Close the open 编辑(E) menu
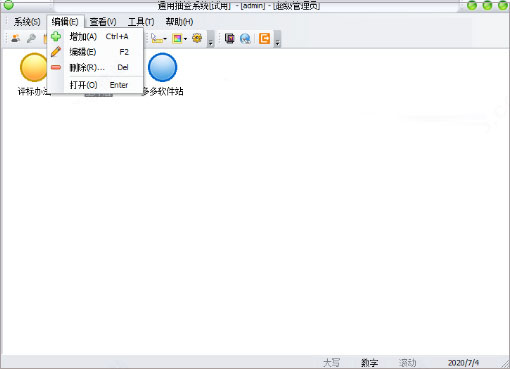 [x=65, y=22]
